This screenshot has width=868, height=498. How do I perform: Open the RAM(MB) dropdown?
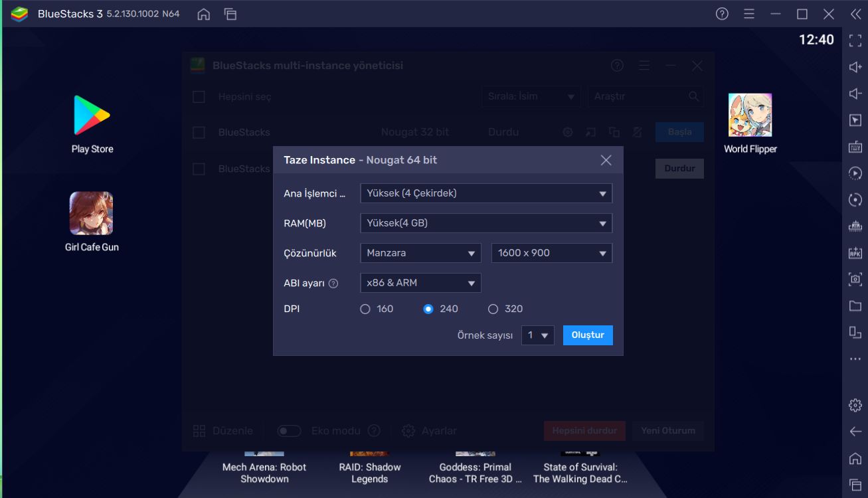[x=485, y=223]
